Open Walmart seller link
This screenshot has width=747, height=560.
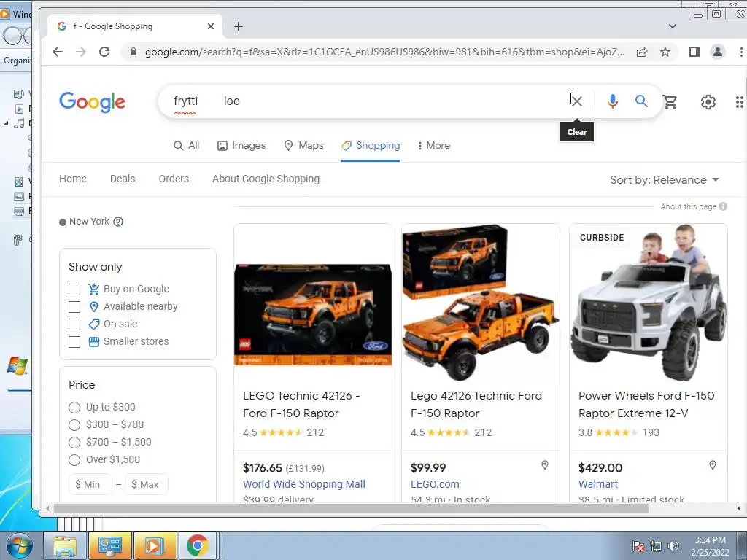click(x=598, y=484)
